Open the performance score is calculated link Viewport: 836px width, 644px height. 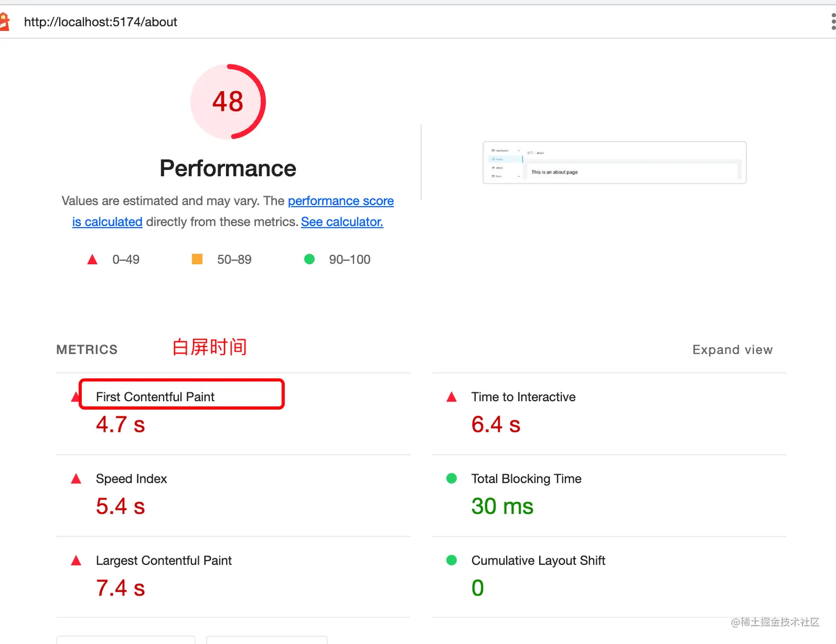tap(341, 201)
